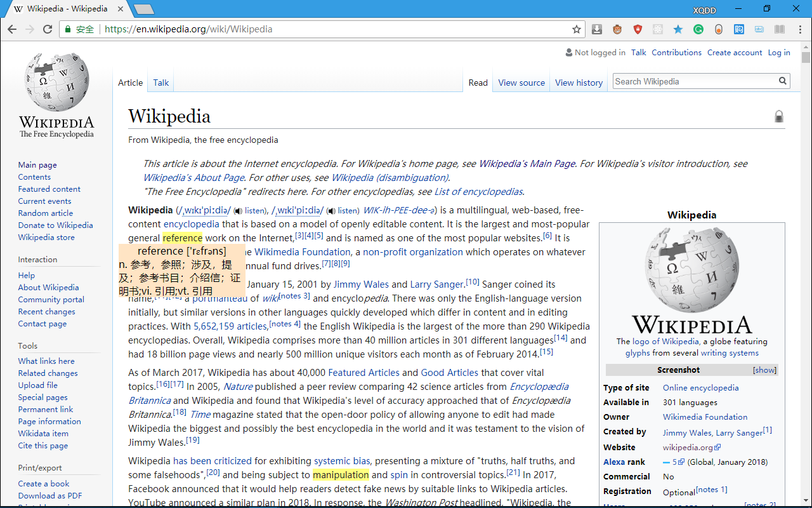
Task: Open a new browser tab
Action: 144,9
